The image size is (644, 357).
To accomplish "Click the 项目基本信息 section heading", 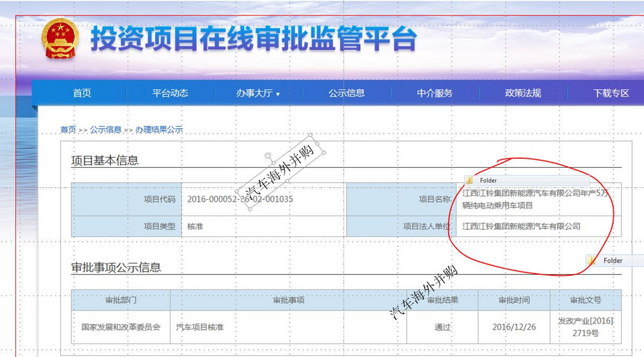I will coord(105,161).
